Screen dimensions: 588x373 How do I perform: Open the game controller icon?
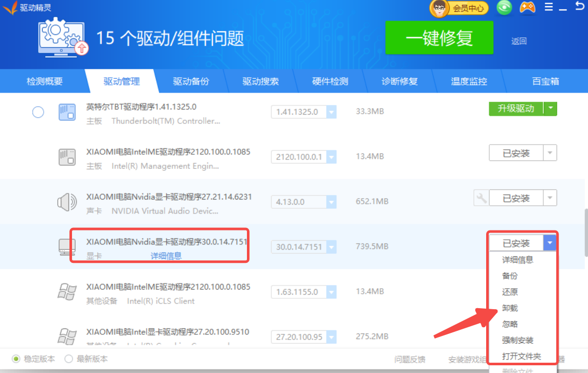(527, 8)
